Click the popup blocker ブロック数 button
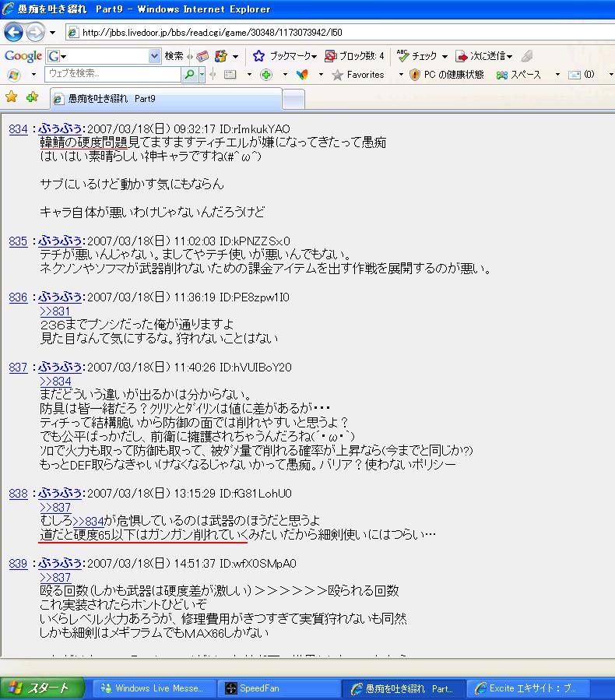Viewport: 615px width, 700px height. [354, 56]
